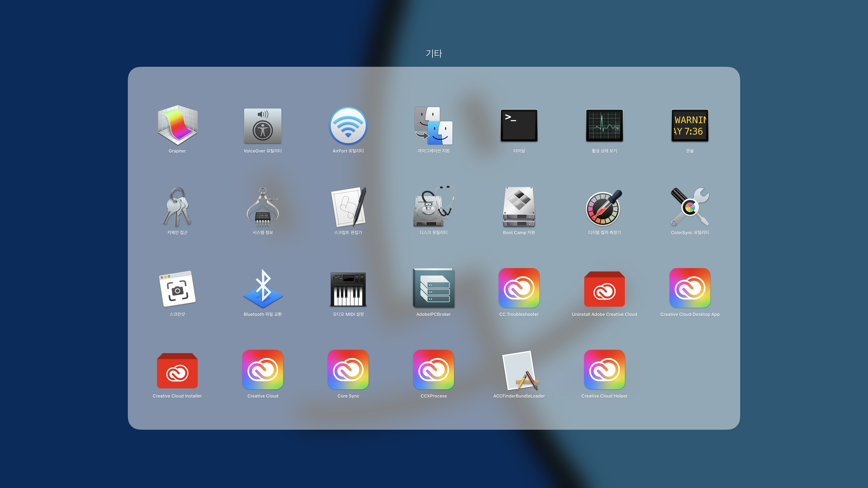The image size is (868, 488).
Task: Launch 마이그레이션 지원 app
Action: coord(433,125)
